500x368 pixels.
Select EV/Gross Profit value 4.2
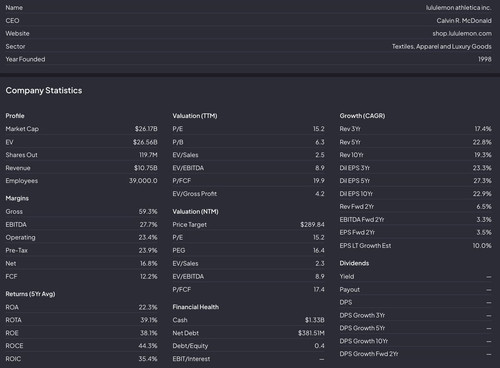(320, 194)
